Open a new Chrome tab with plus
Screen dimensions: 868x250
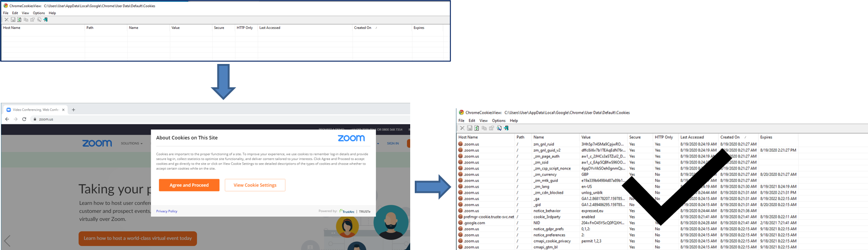73,110
